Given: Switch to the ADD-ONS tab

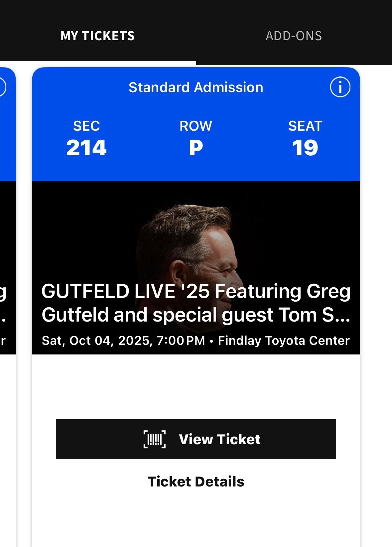Looking at the screenshot, I should click(294, 36).
